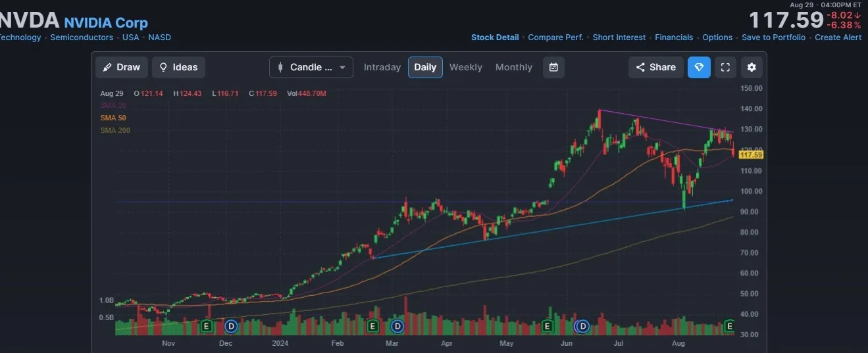Open the USA country link
The image size is (868, 353).
point(131,37)
